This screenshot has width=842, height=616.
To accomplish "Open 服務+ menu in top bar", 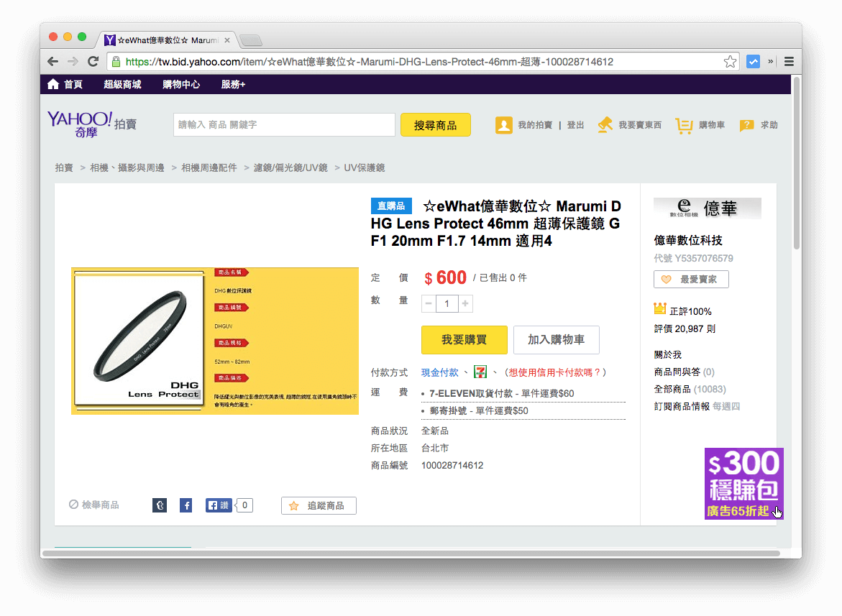I will pos(233,85).
